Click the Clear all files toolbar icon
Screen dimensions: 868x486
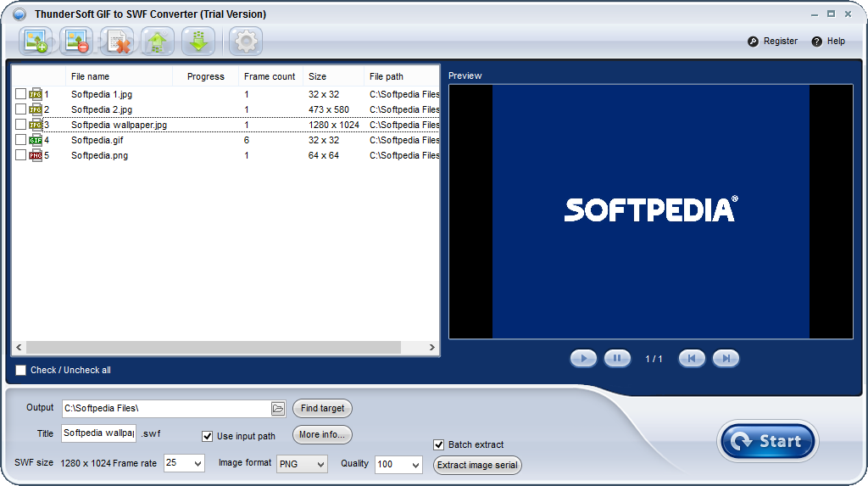coord(117,41)
